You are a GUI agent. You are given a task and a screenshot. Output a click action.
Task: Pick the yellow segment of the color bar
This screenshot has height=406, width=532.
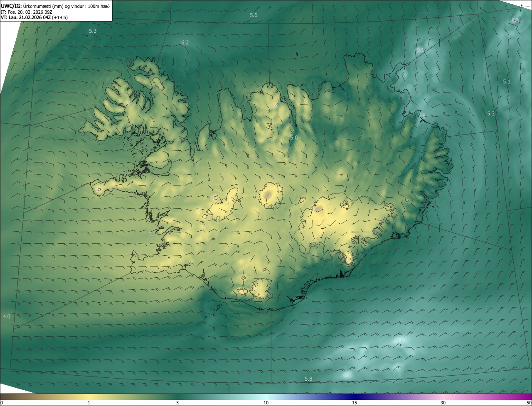pyautogui.click(x=89, y=396)
